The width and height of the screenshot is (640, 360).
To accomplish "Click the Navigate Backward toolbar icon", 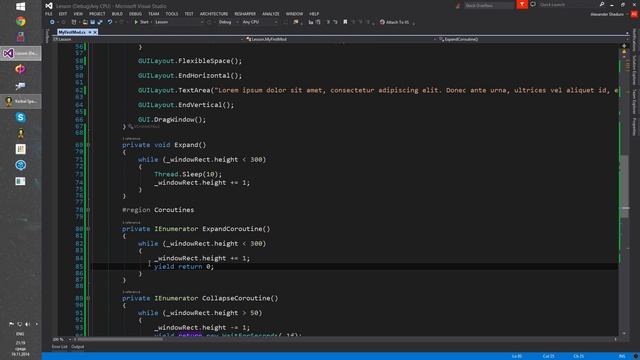I will pyautogui.click(x=52, y=22).
